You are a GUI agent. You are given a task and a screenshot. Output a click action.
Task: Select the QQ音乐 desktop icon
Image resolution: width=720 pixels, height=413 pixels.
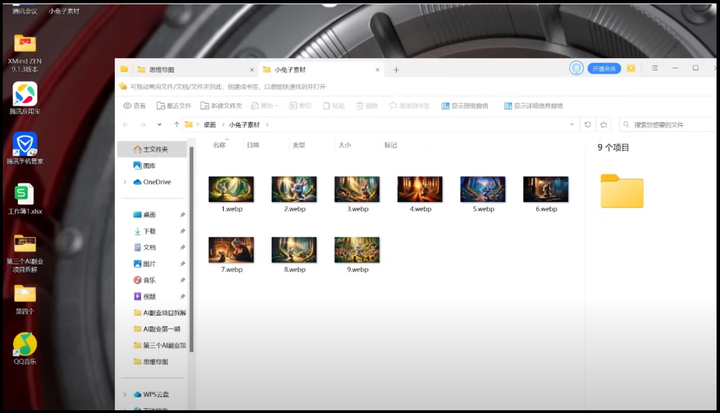[x=25, y=348]
